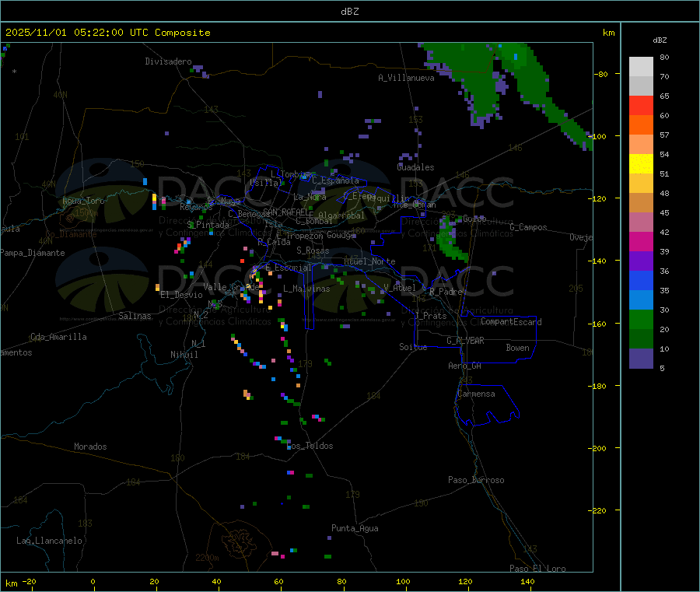Image resolution: width=700 pixels, height=592 pixels.
Task: Click the timestamp '2025/11/01 05:22:00 UTC Composite'
Action: [107, 33]
